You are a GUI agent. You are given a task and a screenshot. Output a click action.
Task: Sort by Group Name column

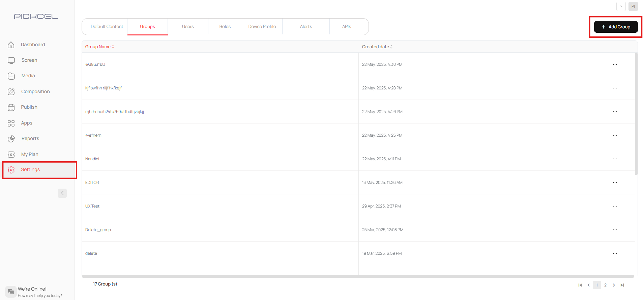(99, 47)
